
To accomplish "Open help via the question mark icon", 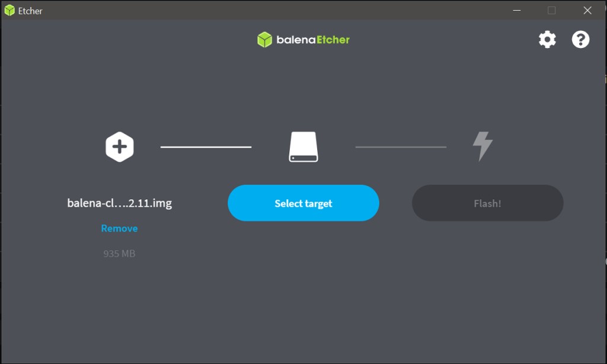I will click(580, 40).
